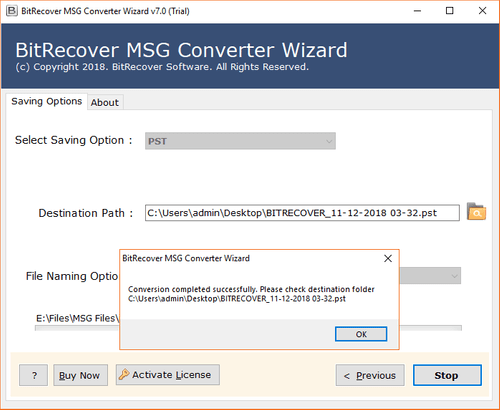Viewport: 500px width, 410px height.
Task: Click the 'E:\Files\MSG Files\' path text
Action: pos(77,318)
